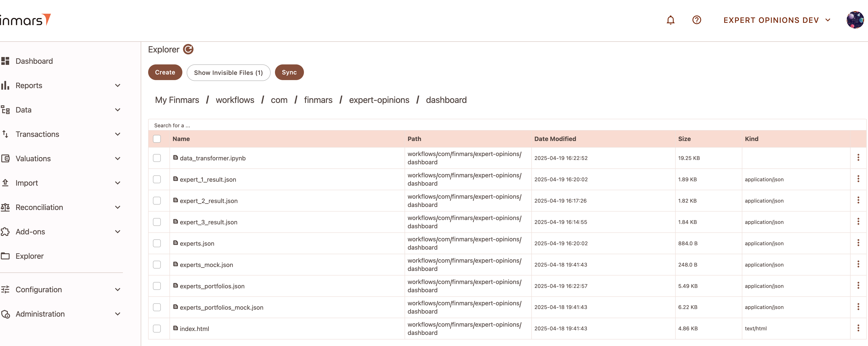Image resolution: width=868 pixels, height=346 pixels.
Task: Open the experts_portfolios_mock.json file name
Action: [x=221, y=307]
